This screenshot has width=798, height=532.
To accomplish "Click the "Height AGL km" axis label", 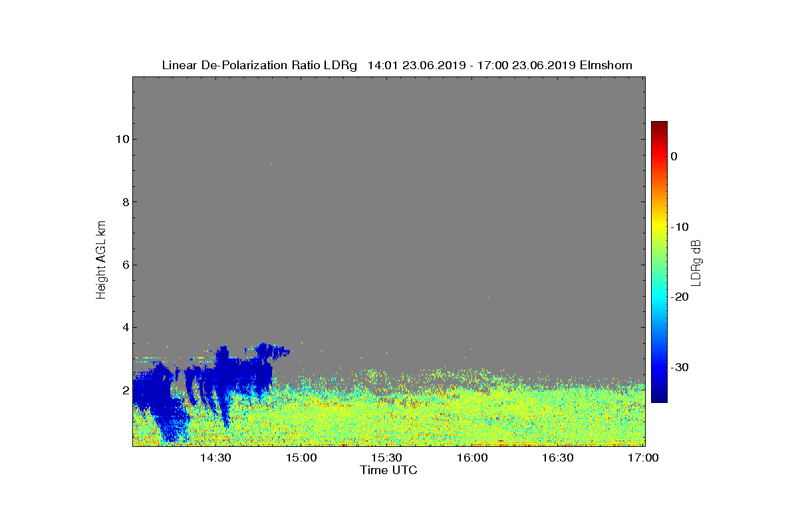I will pos(101,260).
